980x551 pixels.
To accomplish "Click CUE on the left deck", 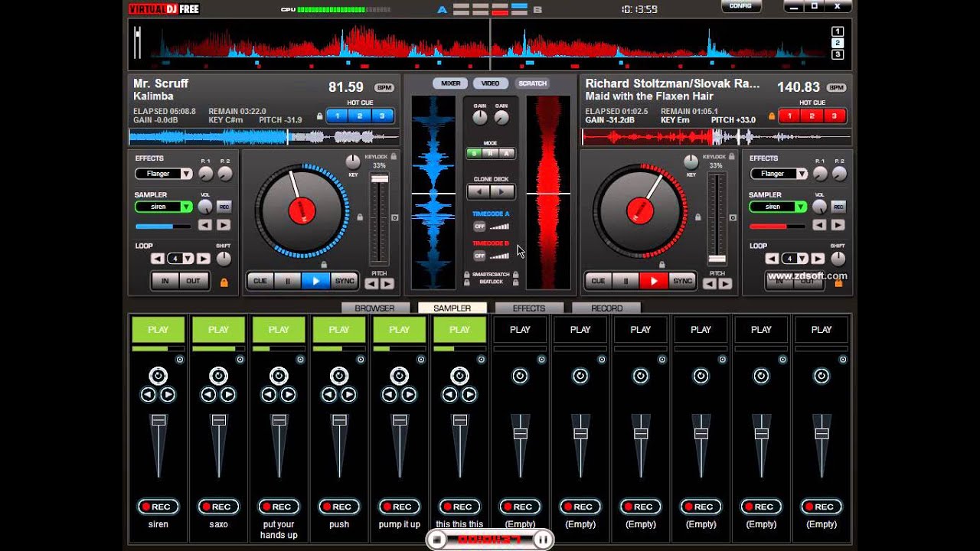I will pyautogui.click(x=260, y=281).
